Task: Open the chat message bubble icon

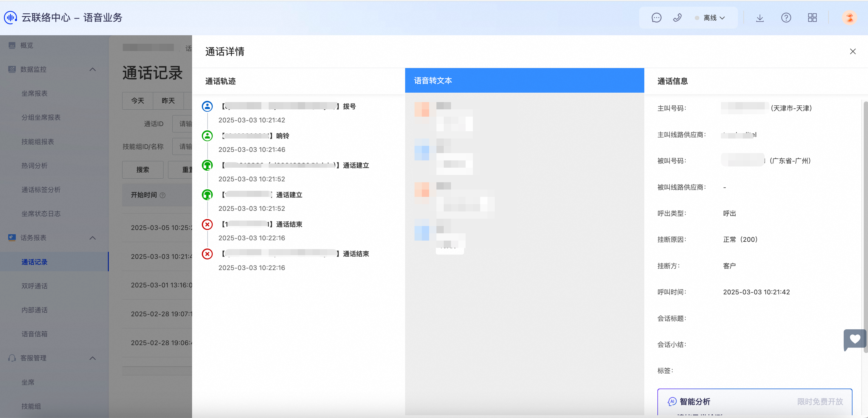Action: pyautogui.click(x=656, y=18)
